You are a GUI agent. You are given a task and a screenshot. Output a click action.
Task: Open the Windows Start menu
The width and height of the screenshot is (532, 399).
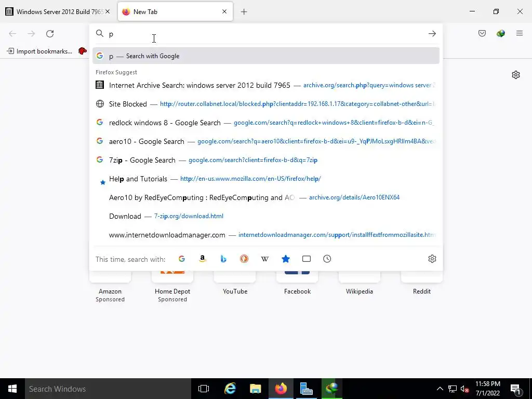(x=12, y=389)
